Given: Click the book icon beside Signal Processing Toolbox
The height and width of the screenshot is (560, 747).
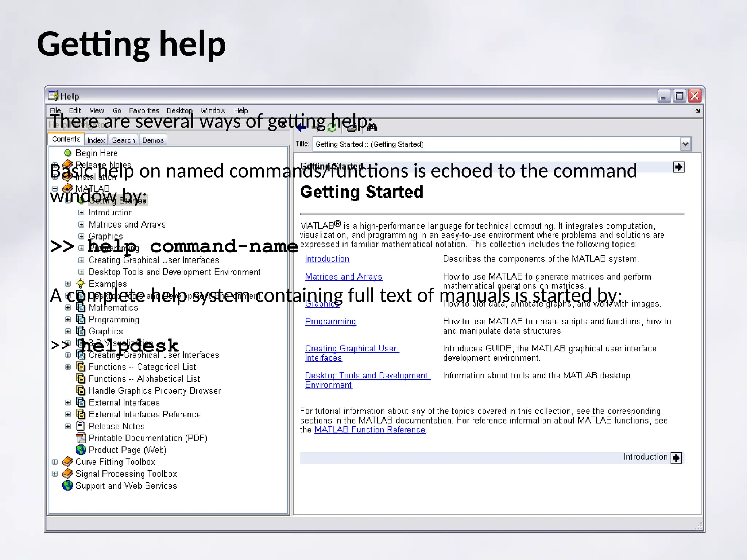Looking at the screenshot, I should tap(67, 474).
